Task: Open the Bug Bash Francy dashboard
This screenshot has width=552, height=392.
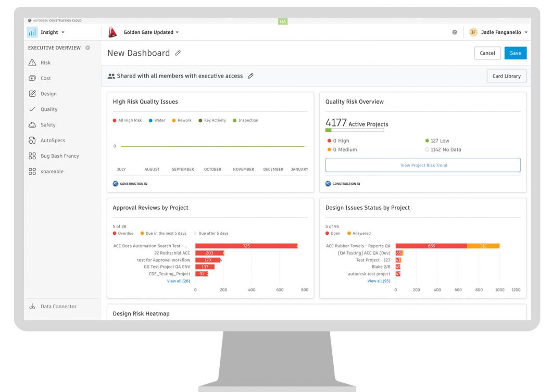Action: pyautogui.click(x=60, y=156)
